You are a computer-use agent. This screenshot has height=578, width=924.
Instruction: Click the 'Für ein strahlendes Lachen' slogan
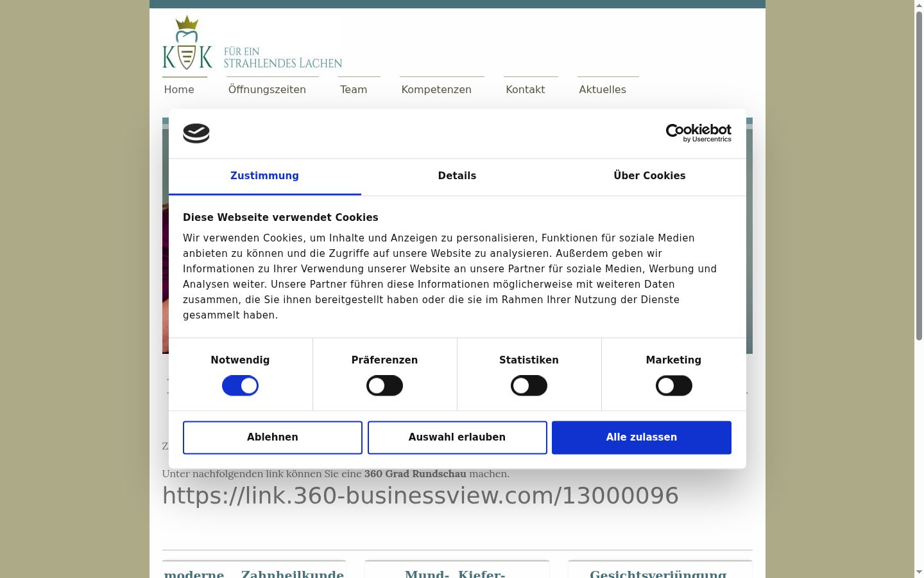tap(283, 57)
